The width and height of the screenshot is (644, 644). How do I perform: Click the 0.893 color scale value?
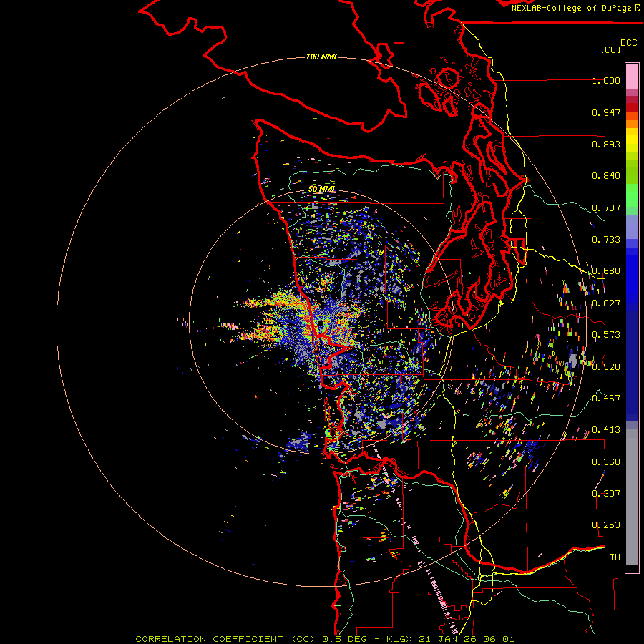pos(606,144)
